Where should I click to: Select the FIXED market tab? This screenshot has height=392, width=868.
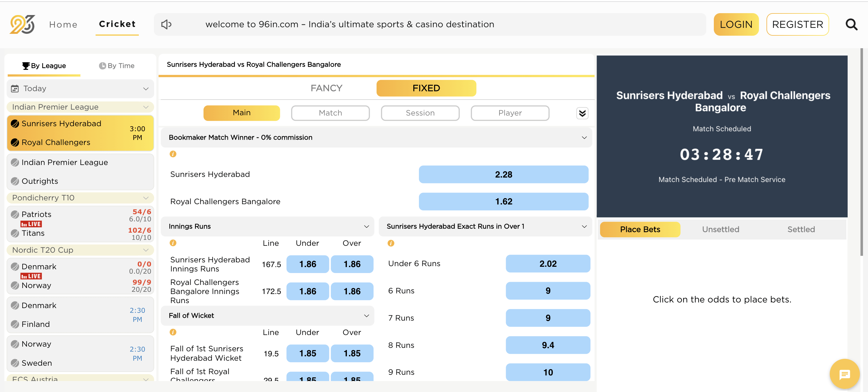[426, 88]
